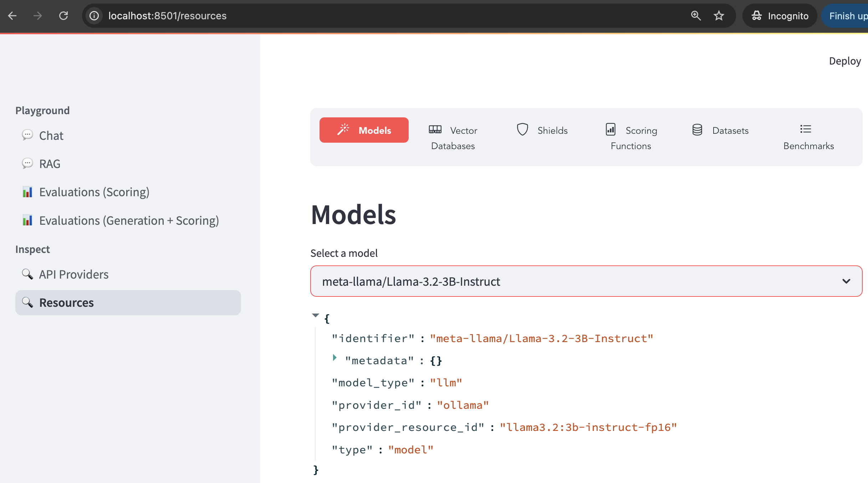This screenshot has height=483, width=868.
Task: Switch to the Models tab
Action: 364,130
